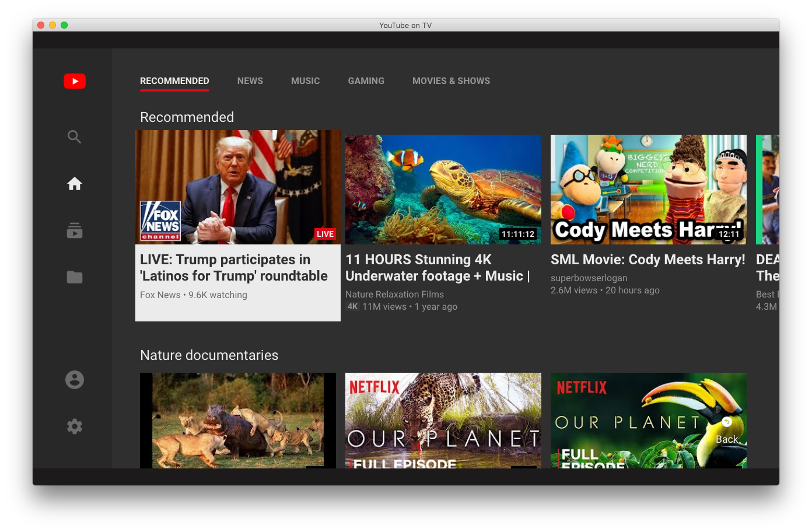Open the settings gear icon
Viewport: 812px width, 532px height.
point(75,426)
